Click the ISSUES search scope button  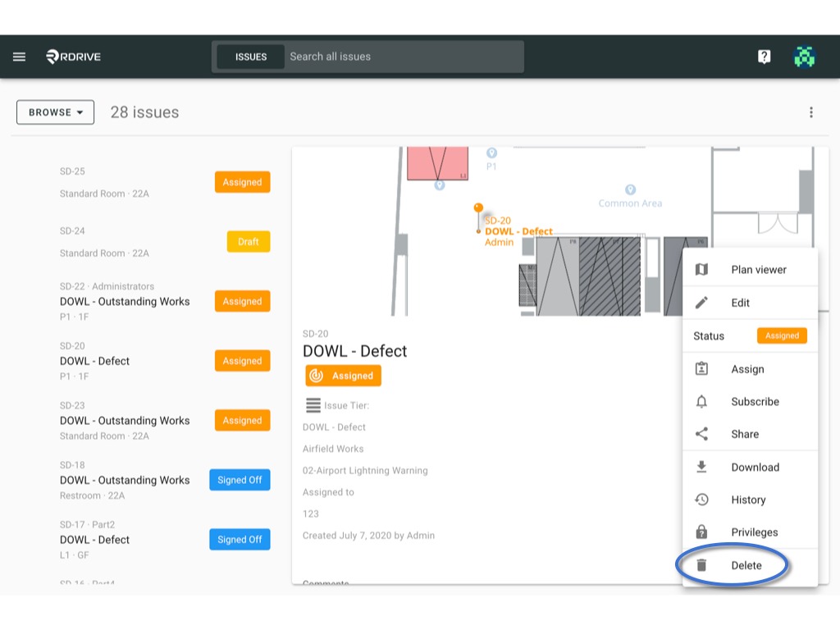(251, 57)
